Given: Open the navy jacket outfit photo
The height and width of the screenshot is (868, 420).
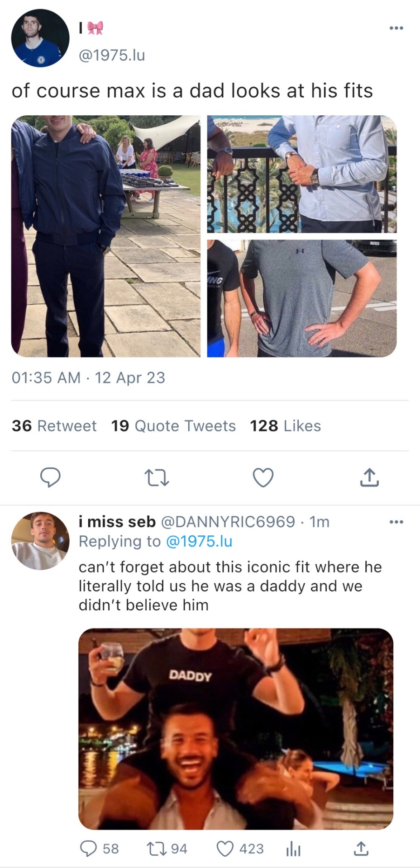Looking at the screenshot, I should point(105,236).
